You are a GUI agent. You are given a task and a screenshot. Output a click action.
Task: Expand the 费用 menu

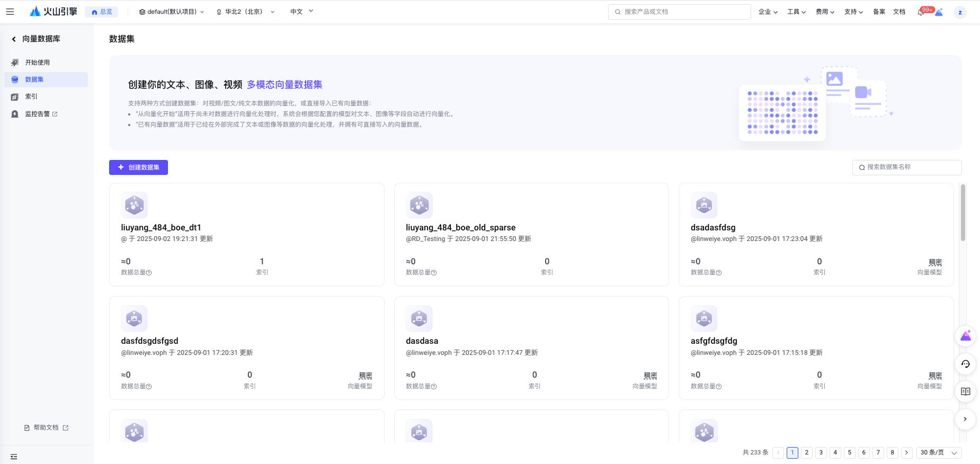(x=825, y=12)
